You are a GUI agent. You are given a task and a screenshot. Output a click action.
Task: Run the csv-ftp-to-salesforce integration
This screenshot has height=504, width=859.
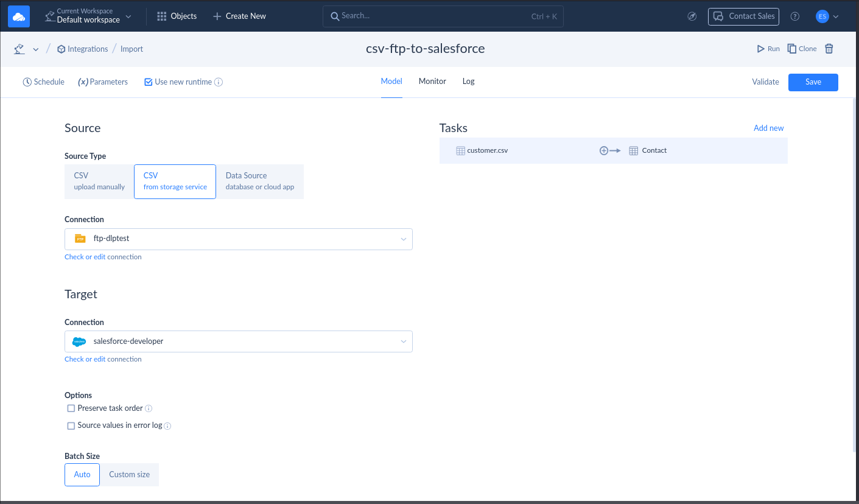tap(768, 48)
